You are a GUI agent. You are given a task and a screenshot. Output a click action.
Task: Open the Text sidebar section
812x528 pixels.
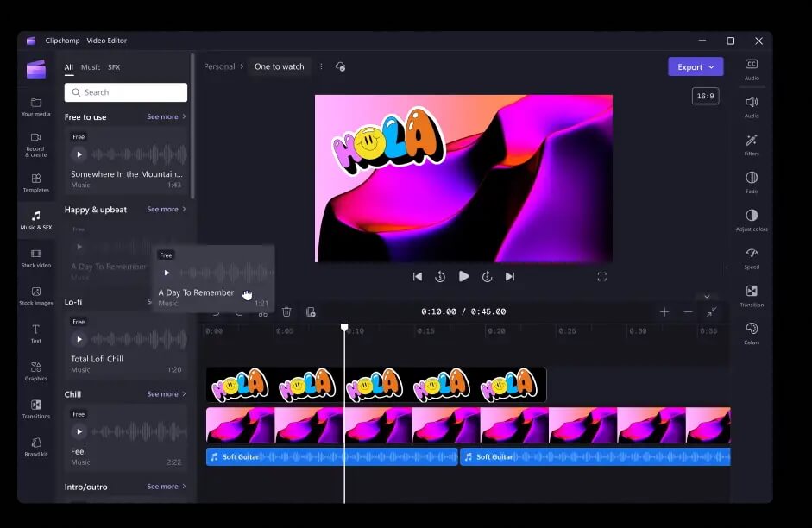point(35,334)
